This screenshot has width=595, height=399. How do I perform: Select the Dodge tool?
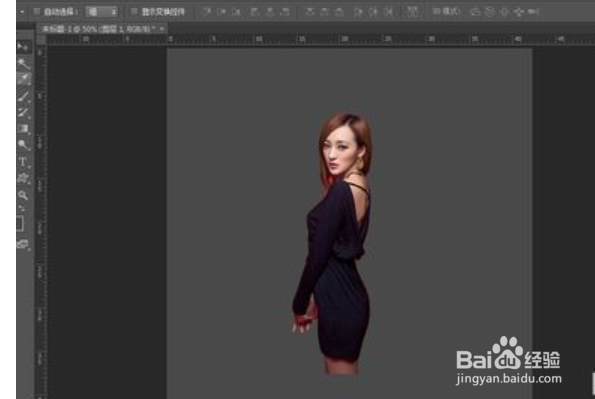pos(23,145)
